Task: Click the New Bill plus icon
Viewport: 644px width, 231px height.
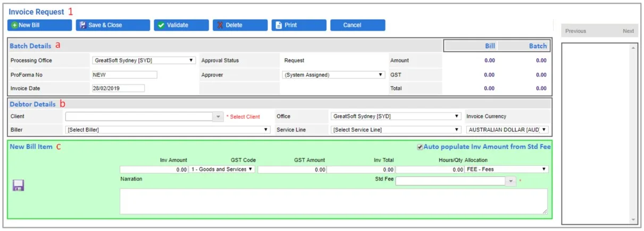Action: pyautogui.click(x=15, y=25)
